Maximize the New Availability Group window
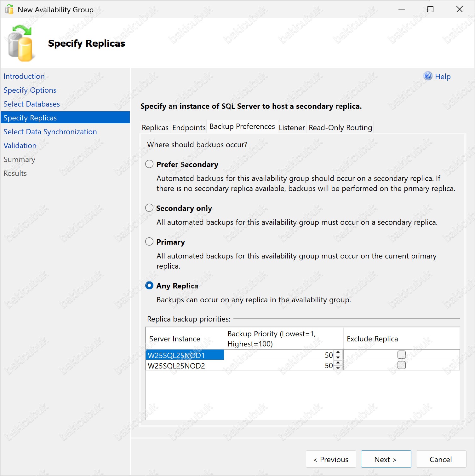 tap(430, 9)
